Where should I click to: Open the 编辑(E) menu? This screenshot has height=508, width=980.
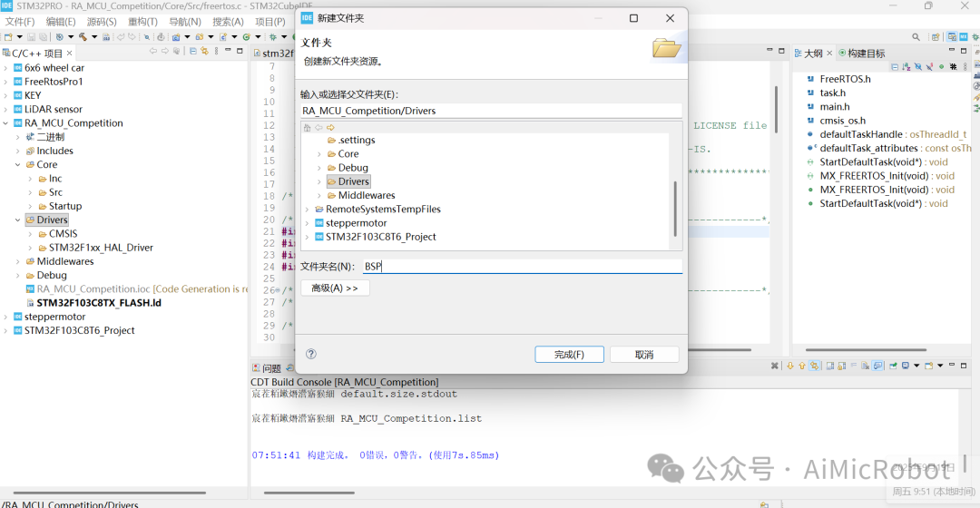[61, 21]
